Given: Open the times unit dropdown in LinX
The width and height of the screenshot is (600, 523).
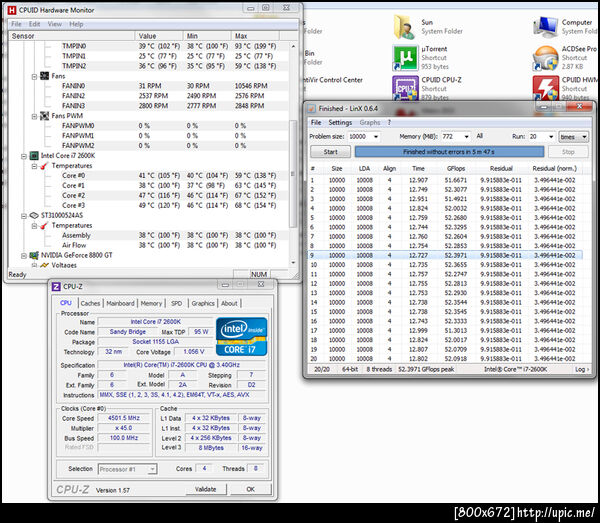Looking at the screenshot, I should [573, 137].
